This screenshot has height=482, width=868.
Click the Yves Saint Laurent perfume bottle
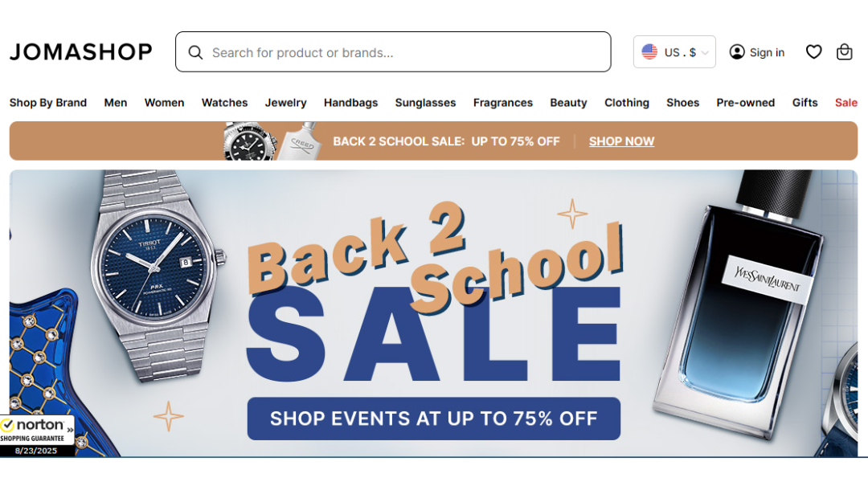pos(739,304)
